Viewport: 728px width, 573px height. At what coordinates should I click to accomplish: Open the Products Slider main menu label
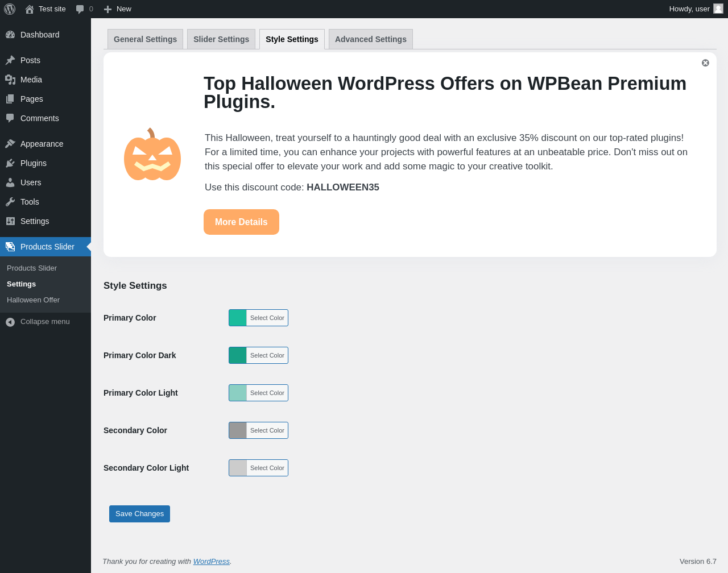click(47, 247)
